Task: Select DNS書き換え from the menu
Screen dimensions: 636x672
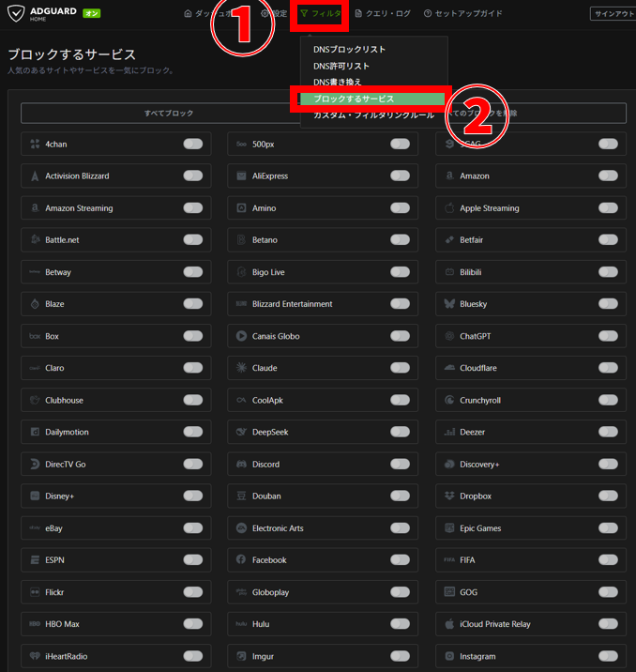Action: pos(338,82)
